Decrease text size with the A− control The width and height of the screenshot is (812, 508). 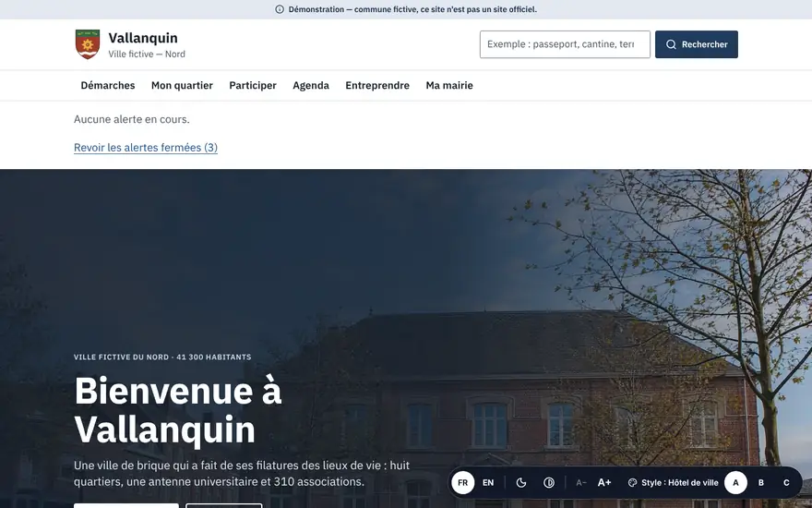(x=581, y=482)
